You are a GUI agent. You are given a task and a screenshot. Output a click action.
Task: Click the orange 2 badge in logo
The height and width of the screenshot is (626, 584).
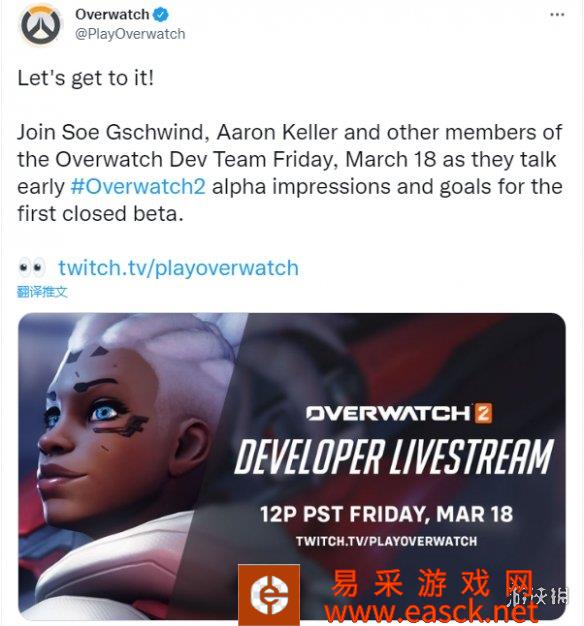click(483, 413)
